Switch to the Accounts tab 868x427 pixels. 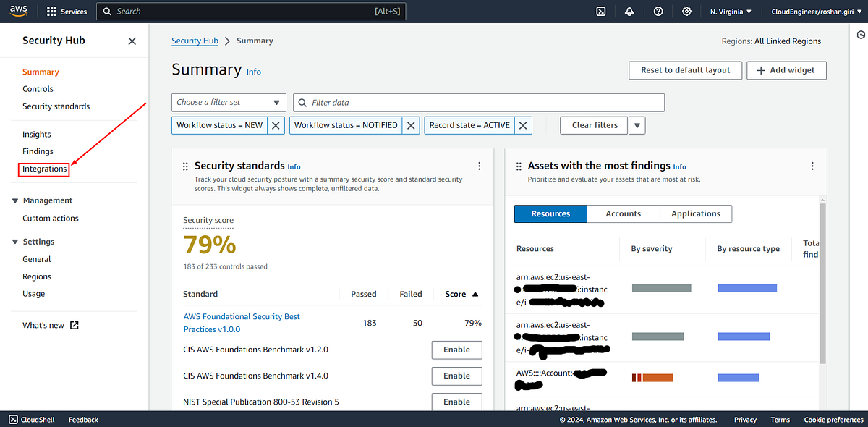coord(623,213)
